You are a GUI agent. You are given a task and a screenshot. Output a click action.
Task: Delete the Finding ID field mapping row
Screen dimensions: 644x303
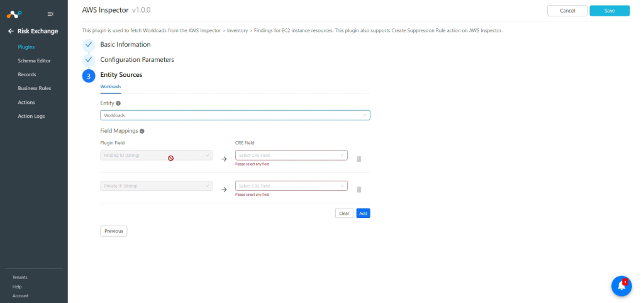(x=359, y=159)
